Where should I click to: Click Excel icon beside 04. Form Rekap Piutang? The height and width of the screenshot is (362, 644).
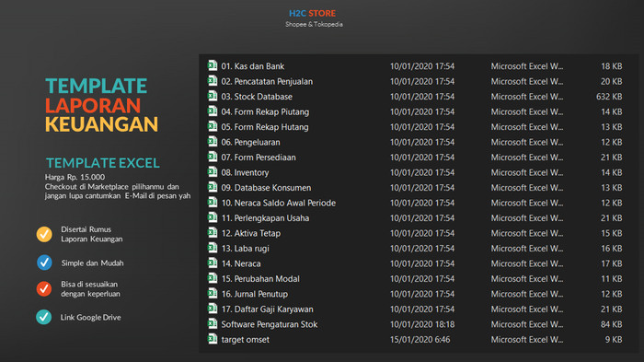click(x=213, y=111)
